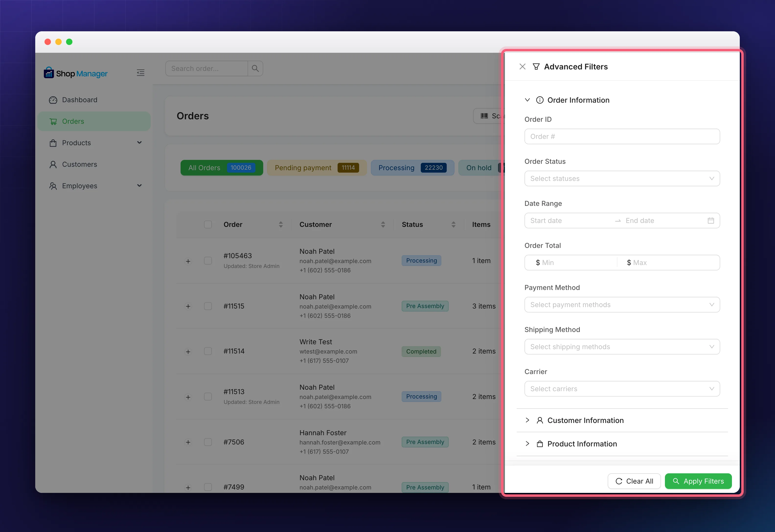Image resolution: width=775 pixels, height=532 pixels.
Task: Select the All Orders tab
Action: [x=221, y=168]
